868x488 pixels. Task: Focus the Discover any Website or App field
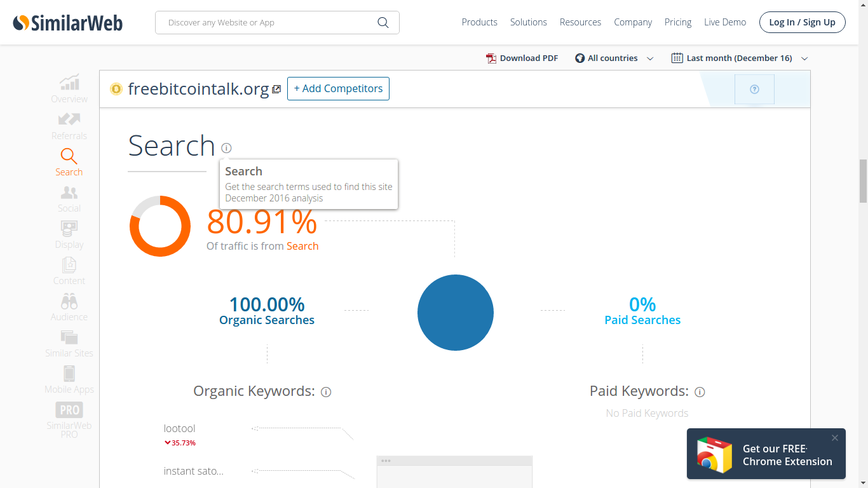tap(277, 22)
